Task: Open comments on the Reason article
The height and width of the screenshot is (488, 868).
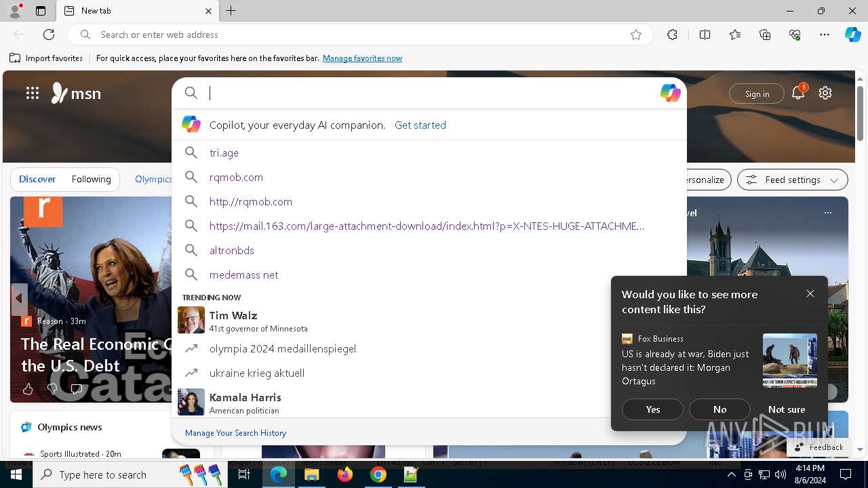Action: (77, 389)
